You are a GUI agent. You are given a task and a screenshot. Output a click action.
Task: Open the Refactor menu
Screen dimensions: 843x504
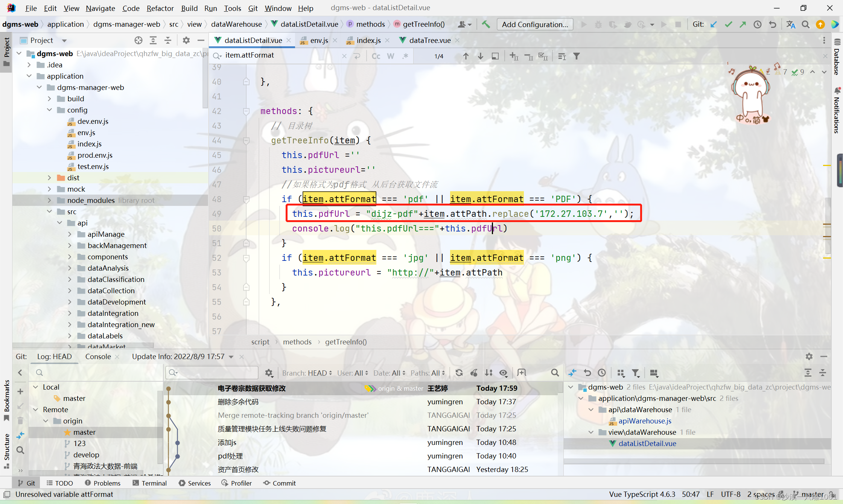tap(160, 8)
